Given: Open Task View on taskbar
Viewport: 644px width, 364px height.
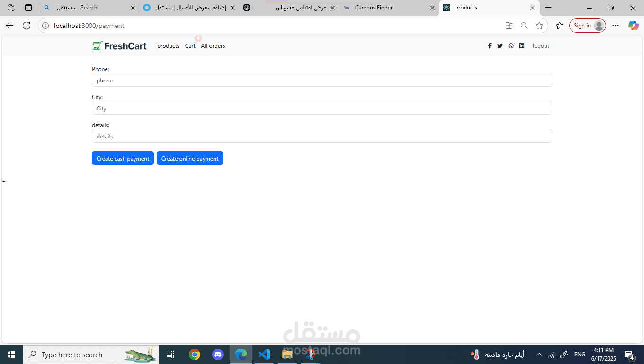Looking at the screenshot, I should tap(170, 355).
